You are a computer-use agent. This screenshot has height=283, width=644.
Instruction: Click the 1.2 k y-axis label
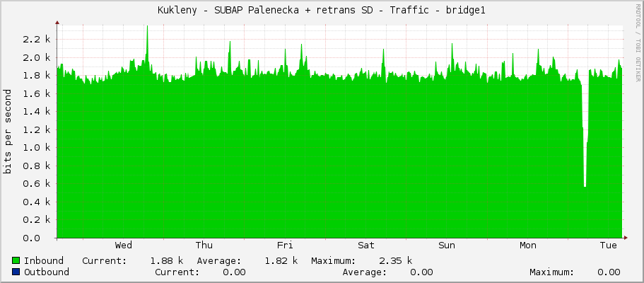(x=37, y=129)
